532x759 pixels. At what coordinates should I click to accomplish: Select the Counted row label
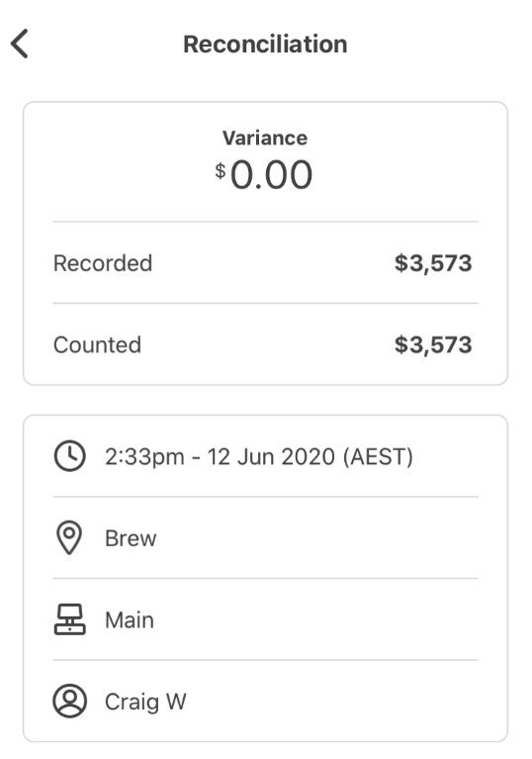(x=97, y=344)
